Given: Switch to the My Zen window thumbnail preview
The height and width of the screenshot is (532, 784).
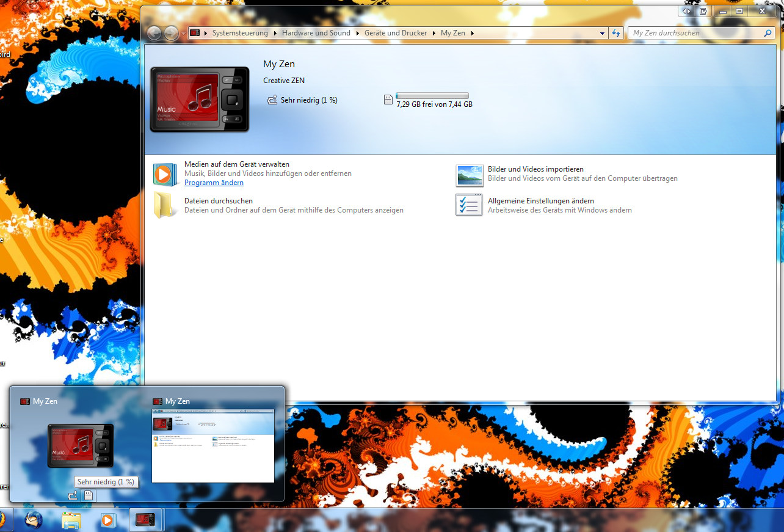Looking at the screenshot, I should pos(213,446).
